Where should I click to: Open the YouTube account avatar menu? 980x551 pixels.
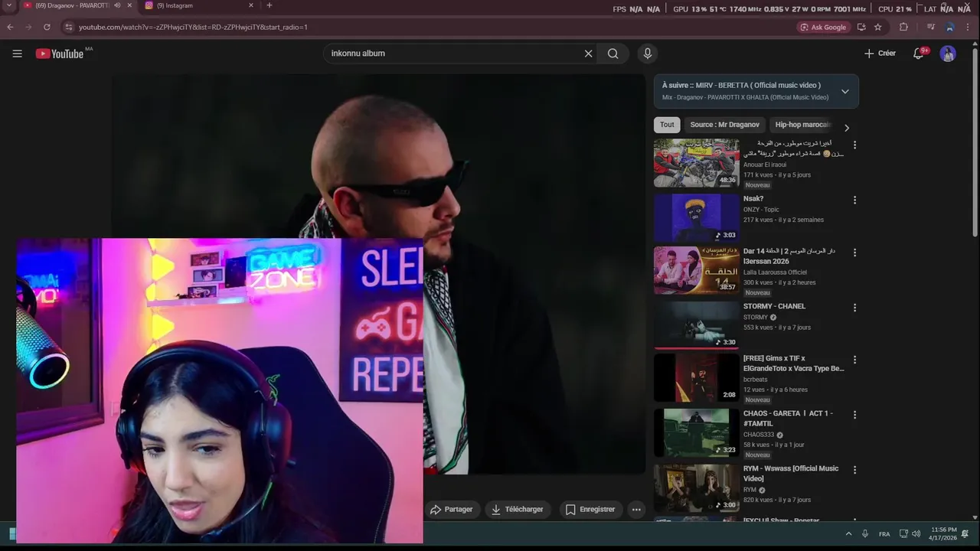coord(948,54)
